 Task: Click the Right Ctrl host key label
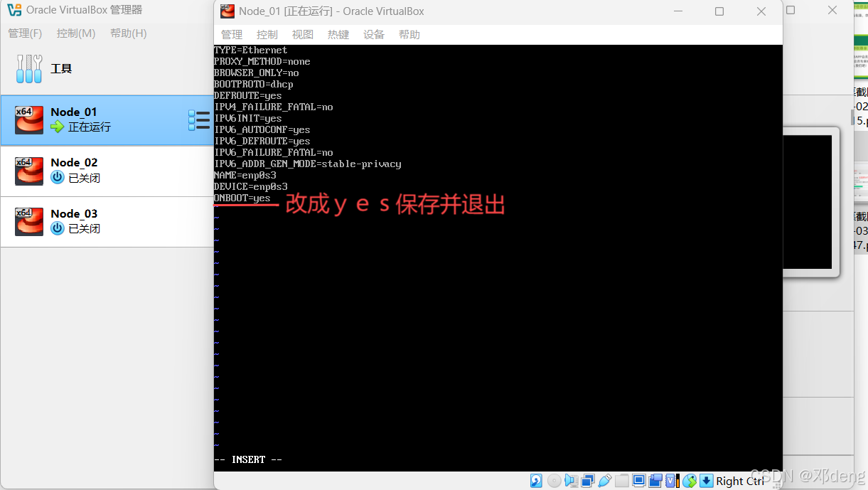740,481
